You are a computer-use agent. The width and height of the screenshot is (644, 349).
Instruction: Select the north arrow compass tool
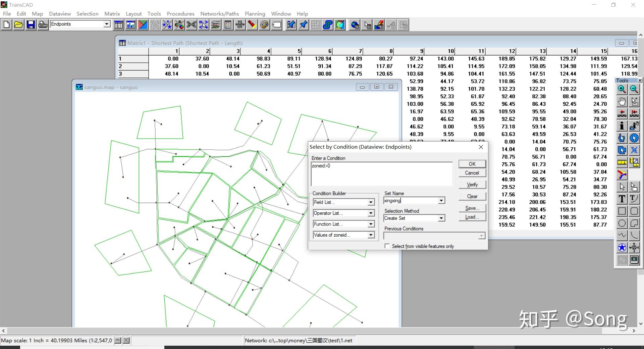634,248
